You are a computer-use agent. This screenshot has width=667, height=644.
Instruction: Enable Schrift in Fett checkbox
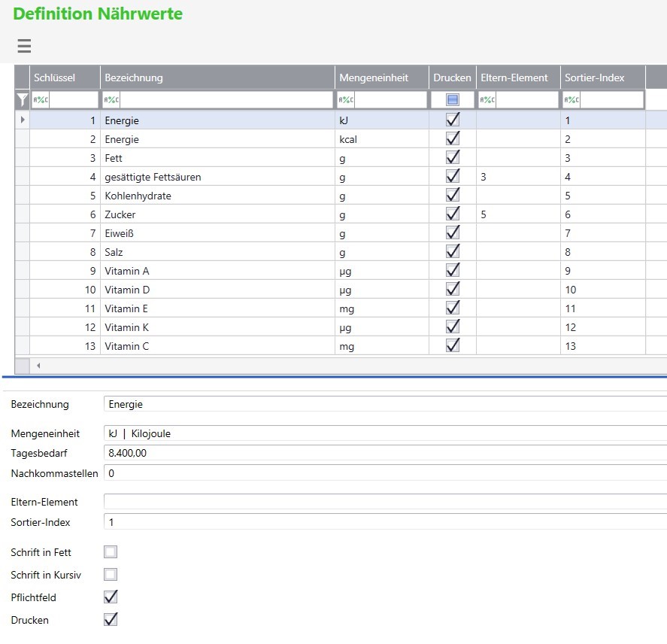[111, 552]
